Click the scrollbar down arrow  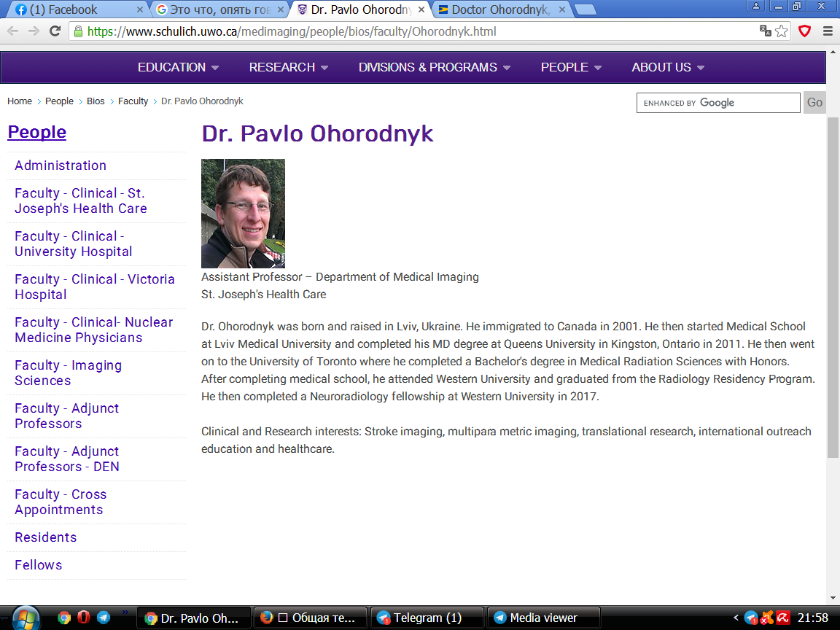(833, 598)
